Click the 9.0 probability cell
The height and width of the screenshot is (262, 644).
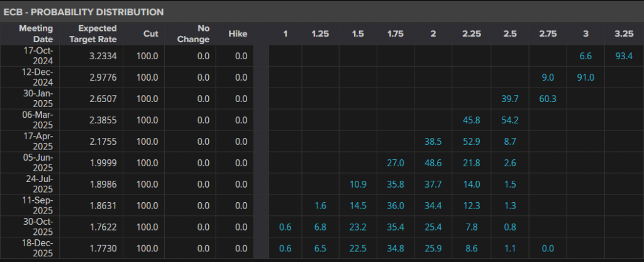[x=548, y=77]
